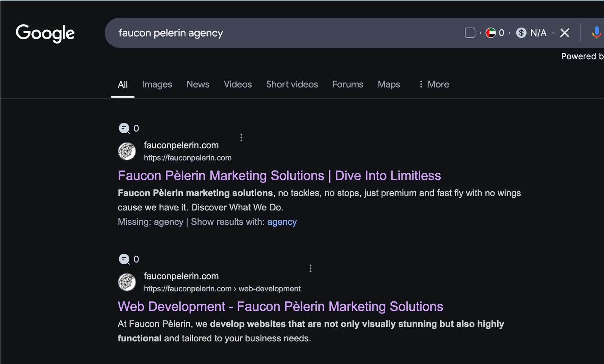Toggle the checkbox in search bar

470,33
